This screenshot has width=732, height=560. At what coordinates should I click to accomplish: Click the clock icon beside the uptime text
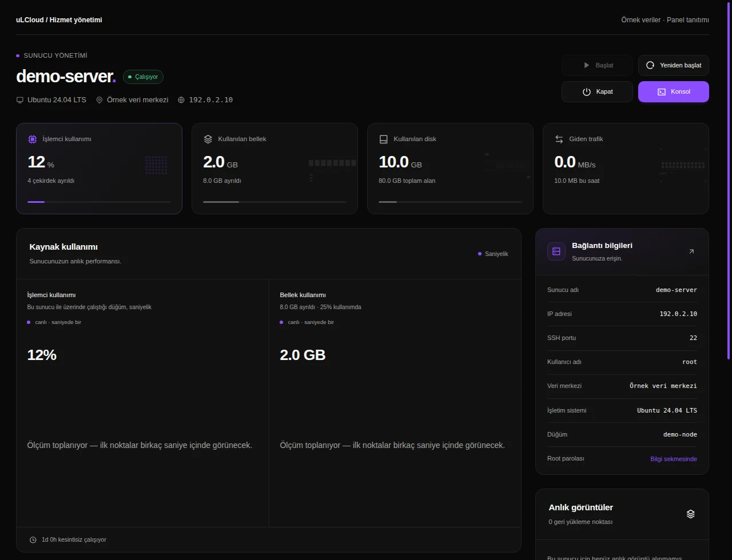pyautogui.click(x=33, y=540)
